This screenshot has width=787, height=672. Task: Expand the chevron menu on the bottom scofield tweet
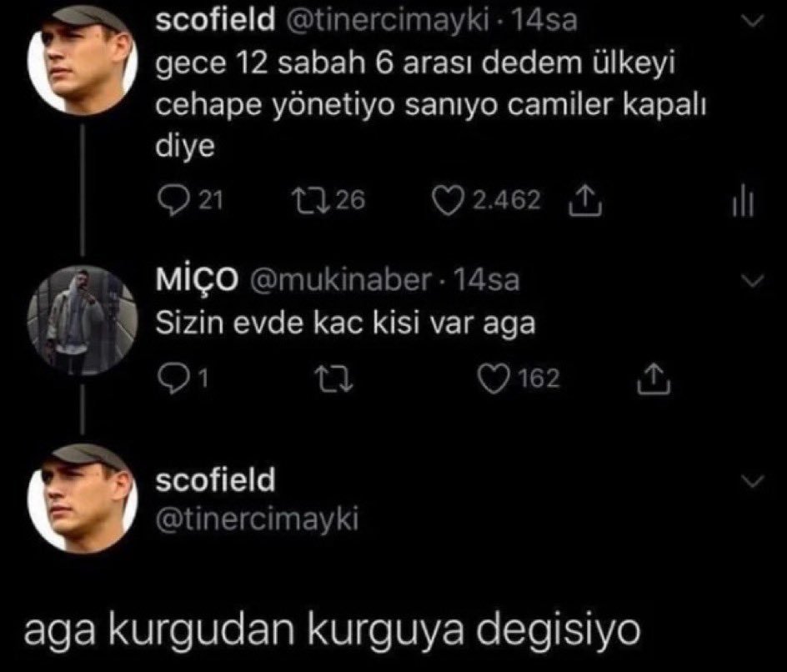coord(753,483)
